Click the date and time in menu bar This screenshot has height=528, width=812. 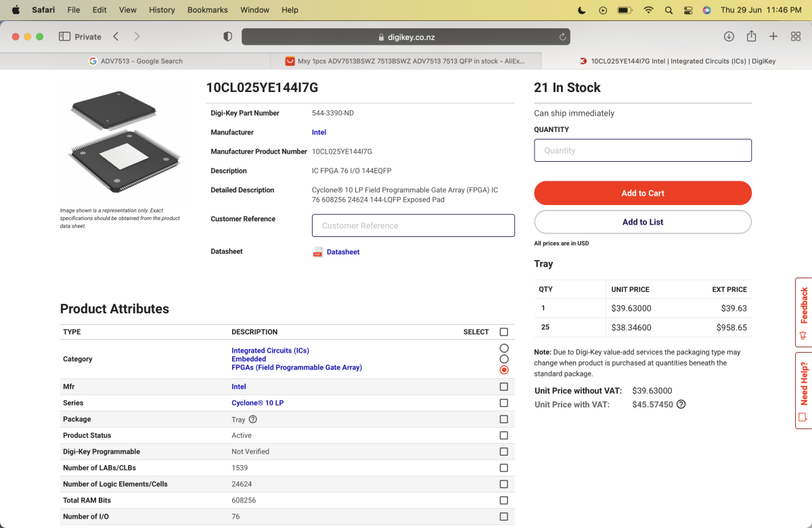pos(761,10)
